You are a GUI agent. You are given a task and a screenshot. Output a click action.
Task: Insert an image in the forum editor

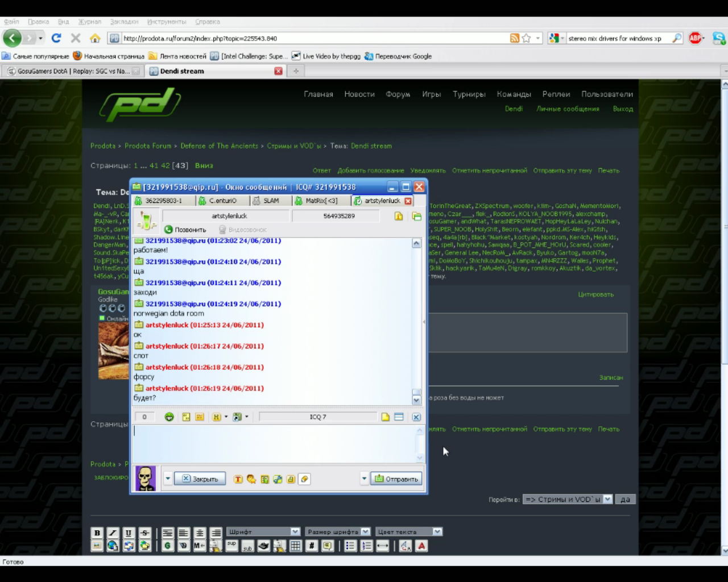(x=97, y=546)
